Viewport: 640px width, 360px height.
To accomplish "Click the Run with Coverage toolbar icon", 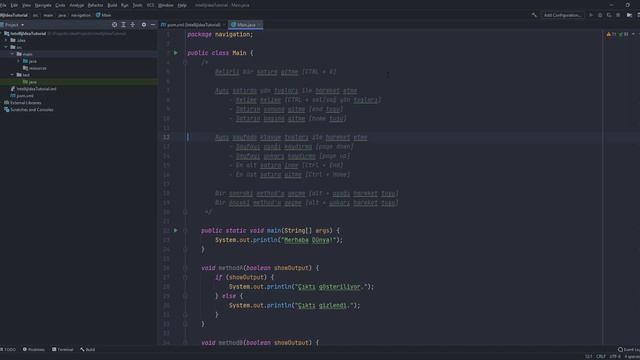I will coord(609,15).
